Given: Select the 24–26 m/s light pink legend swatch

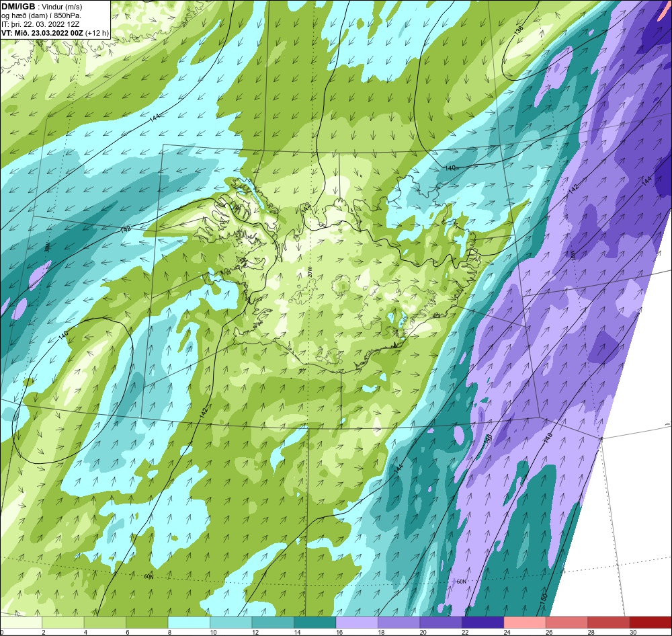Looking at the screenshot, I should click(x=525, y=623).
